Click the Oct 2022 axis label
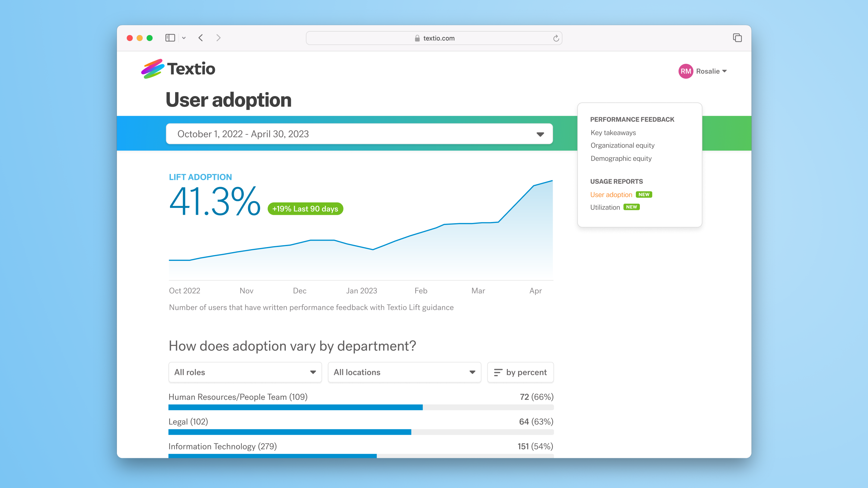Image resolution: width=868 pixels, height=488 pixels. (184, 290)
